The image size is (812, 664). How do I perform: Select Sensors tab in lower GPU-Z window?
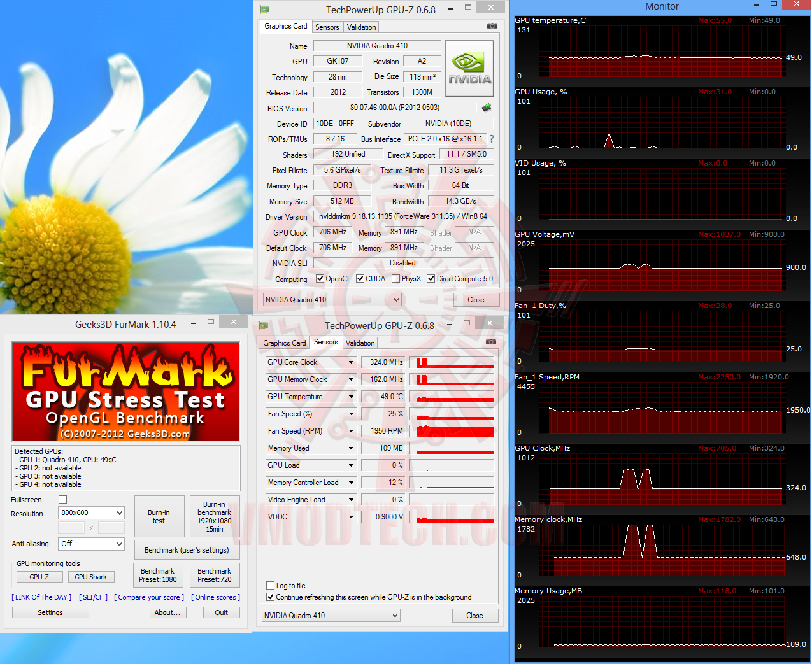tap(325, 342)
